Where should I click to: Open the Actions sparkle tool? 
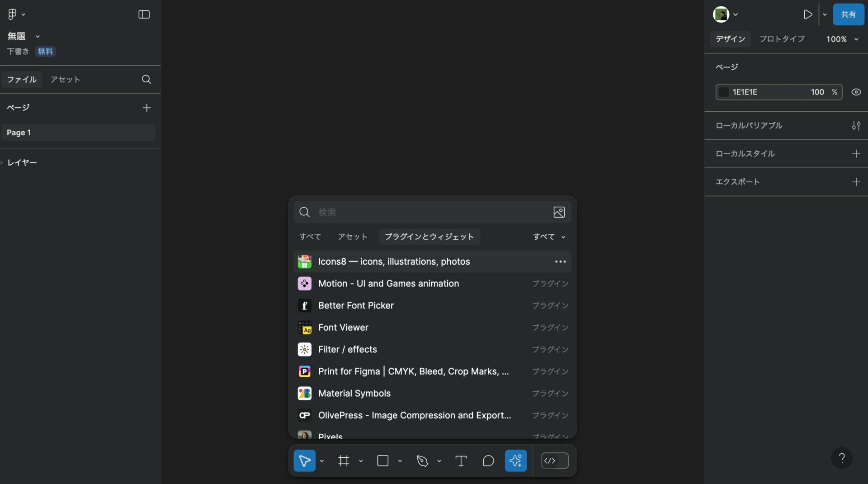point(516,460)
